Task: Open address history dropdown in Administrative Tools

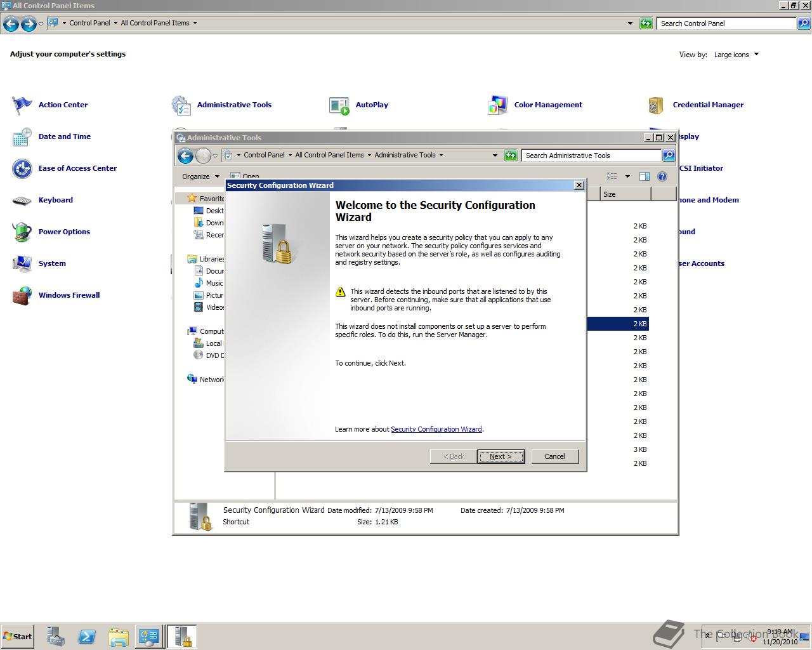Action: coord(495,156)
